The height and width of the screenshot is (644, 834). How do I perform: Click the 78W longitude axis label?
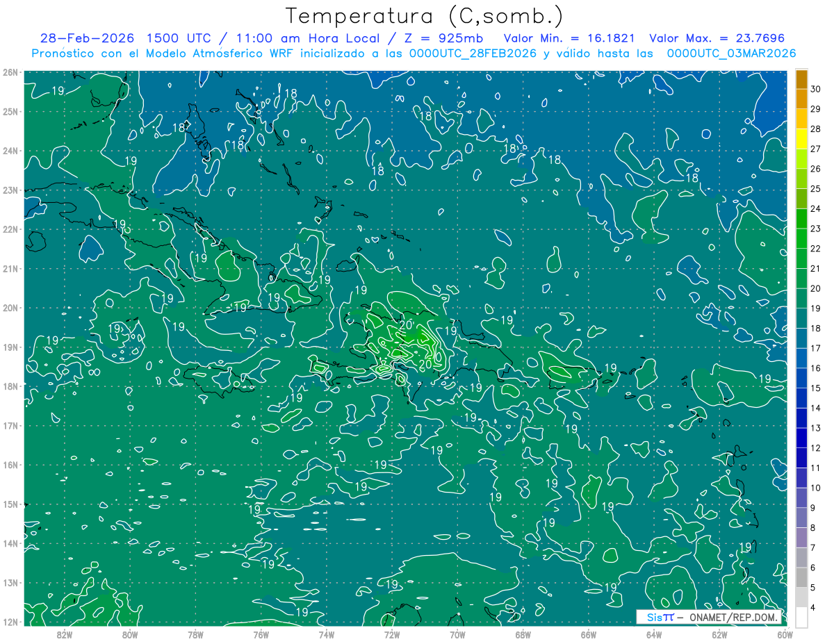tap(195, 634)
